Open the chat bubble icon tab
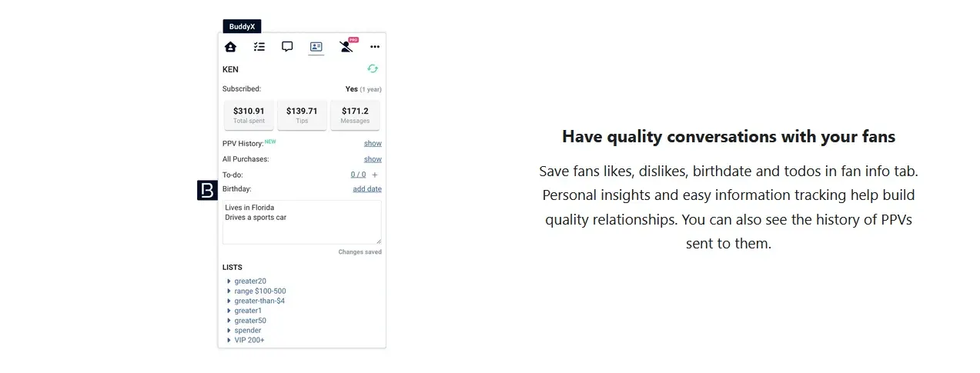This screenshot has height=373, width=980. point(287,47)
